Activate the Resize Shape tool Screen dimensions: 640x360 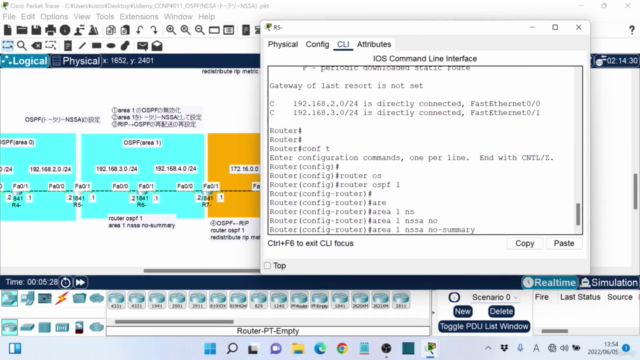[51, 46]
